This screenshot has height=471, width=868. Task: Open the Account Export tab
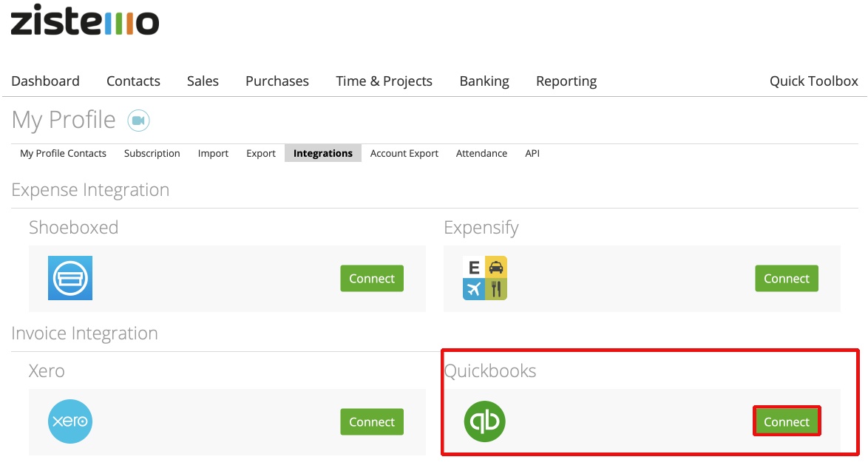(404, 153)
